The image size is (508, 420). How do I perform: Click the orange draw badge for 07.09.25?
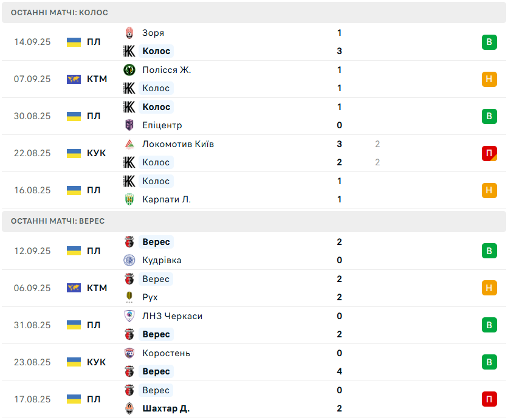[x=489, y=79]
